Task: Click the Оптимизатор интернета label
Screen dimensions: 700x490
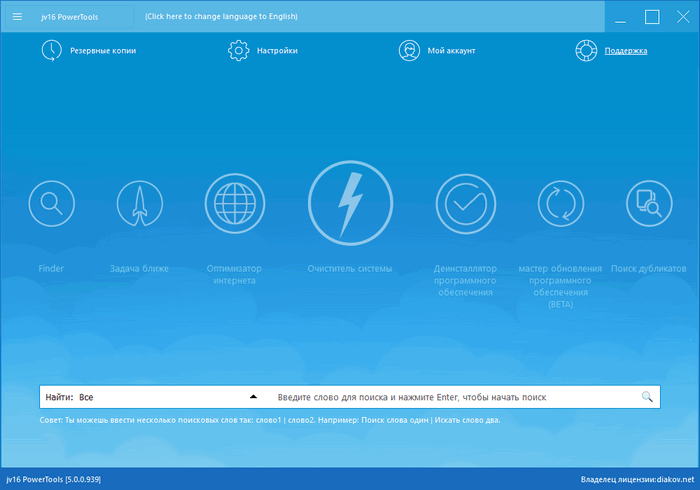Action: point(234,274)
